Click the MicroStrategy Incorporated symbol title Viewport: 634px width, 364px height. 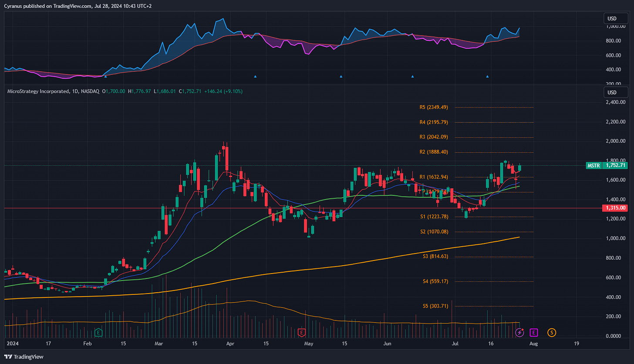tap(37, 91)
